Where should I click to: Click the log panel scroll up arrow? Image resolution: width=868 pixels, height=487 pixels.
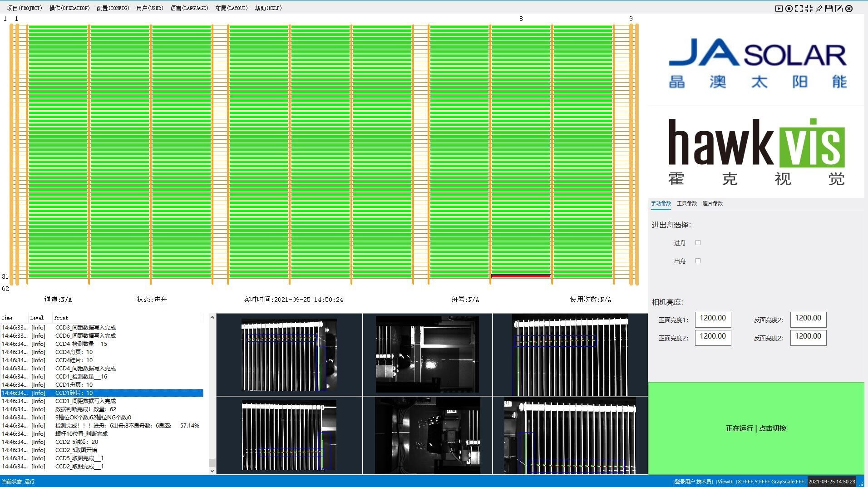click(x=212, y=318)
